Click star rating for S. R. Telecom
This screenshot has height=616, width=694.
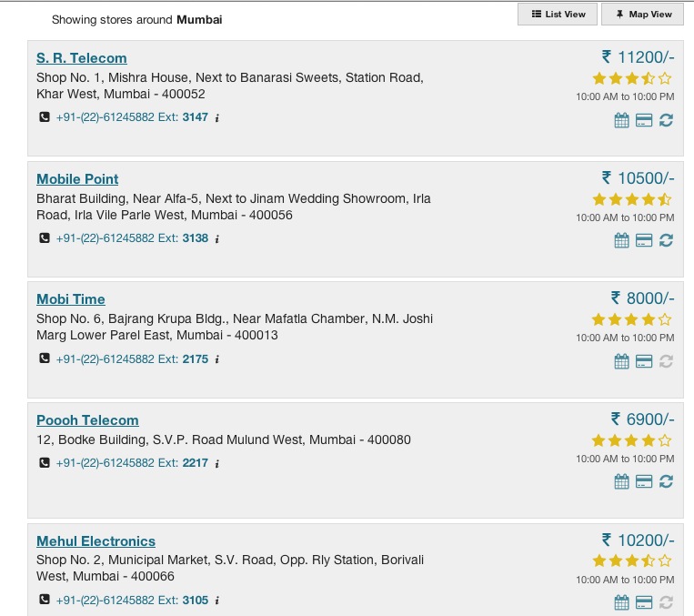tap(632, 78)
